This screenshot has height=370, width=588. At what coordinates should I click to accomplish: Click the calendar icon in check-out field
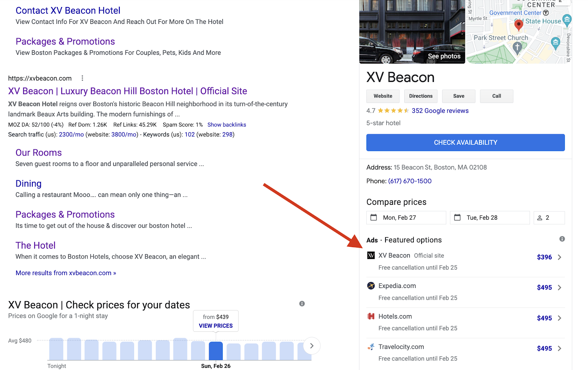pos(458,217)
